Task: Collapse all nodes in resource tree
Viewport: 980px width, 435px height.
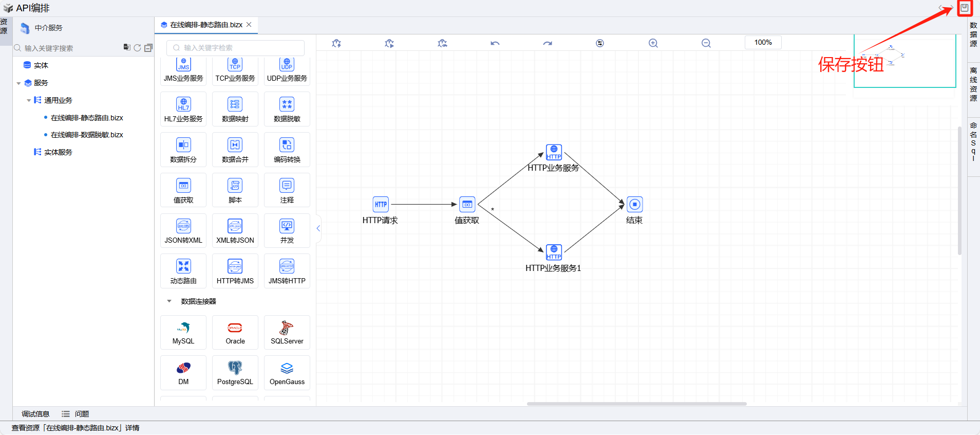Action: [148, 48]
